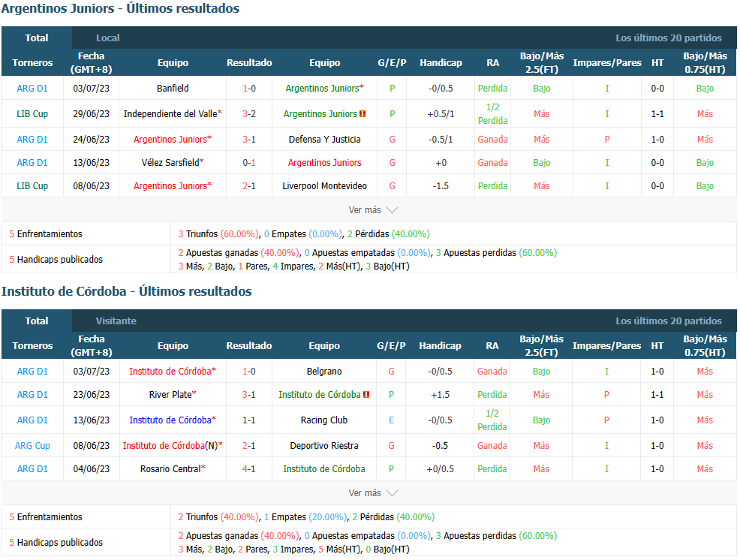Click Deportivo Riestra team name
This screenshot has width=740, height=560.
click(x=324, y=446)
